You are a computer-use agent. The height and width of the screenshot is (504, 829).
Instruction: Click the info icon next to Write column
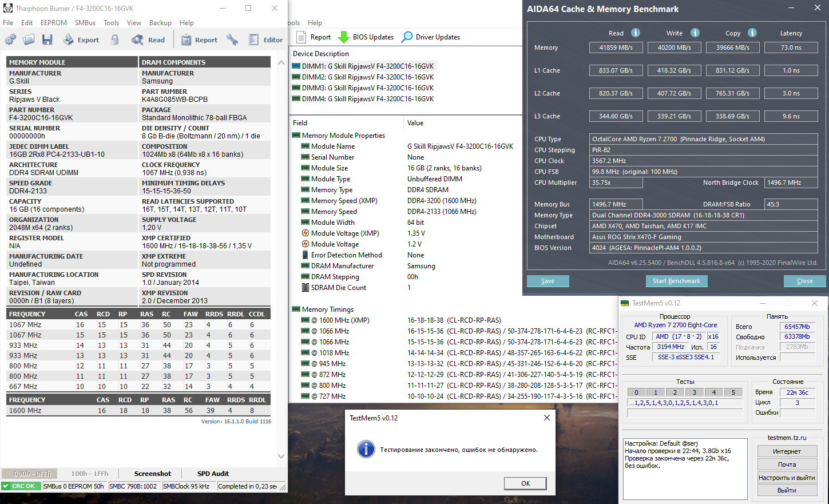click(x=695, y=33)
